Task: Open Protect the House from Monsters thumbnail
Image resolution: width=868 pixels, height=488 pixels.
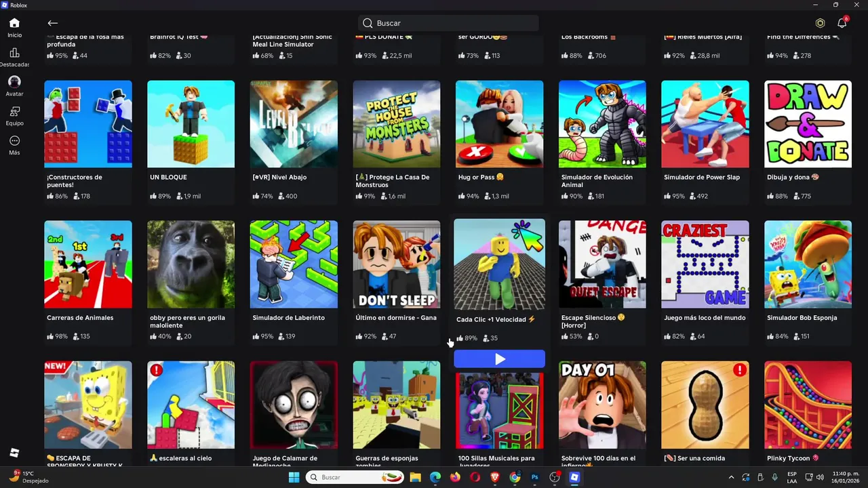Action: 397,124
